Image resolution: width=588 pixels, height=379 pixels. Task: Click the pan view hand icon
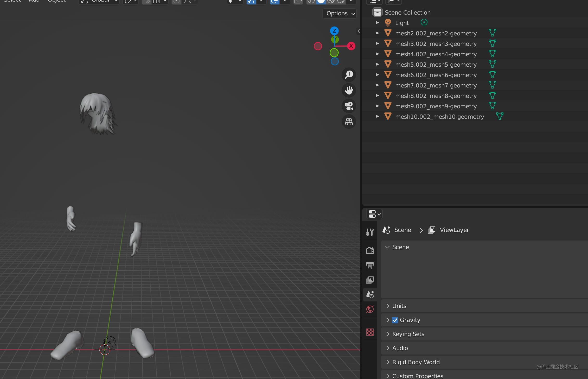pyautogui.click(x=349, y=90)
